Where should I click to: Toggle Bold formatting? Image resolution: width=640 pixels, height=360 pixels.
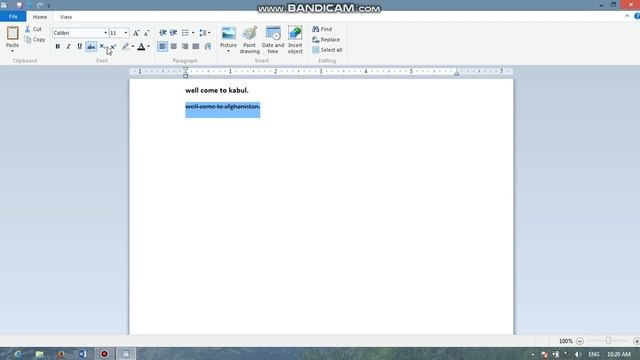(58, 47)
